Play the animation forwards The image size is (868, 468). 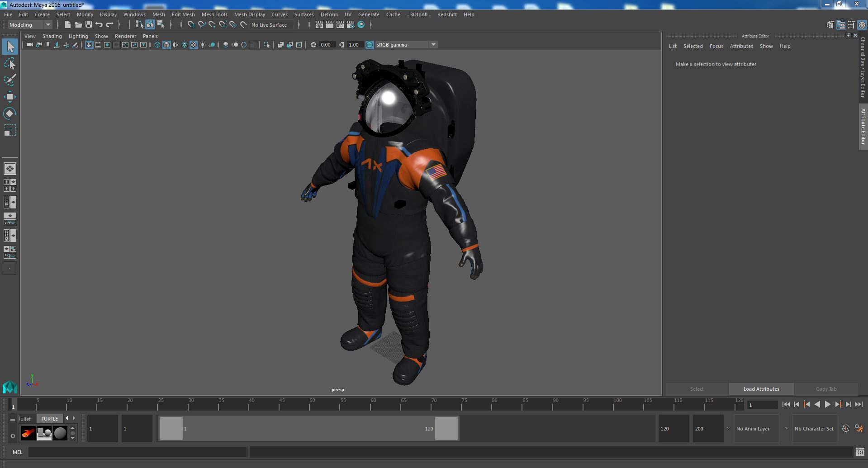click(x=827, y=405)
